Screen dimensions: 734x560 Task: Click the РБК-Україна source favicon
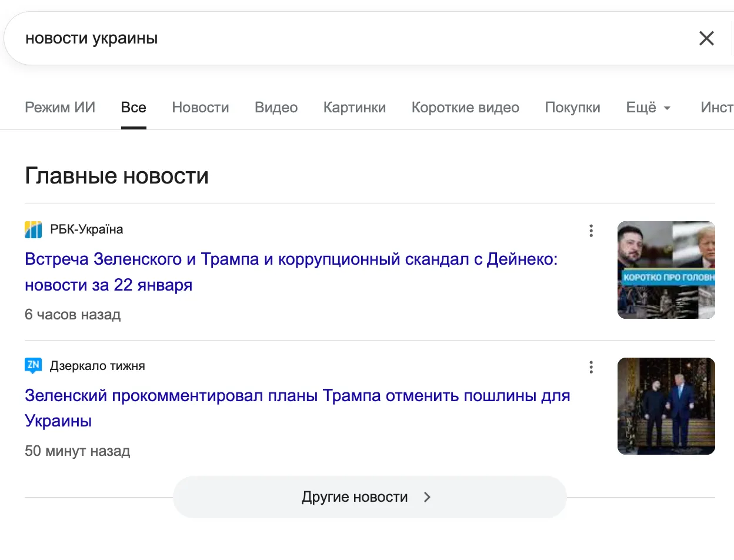pyautogui.click(x=34, y=230)
